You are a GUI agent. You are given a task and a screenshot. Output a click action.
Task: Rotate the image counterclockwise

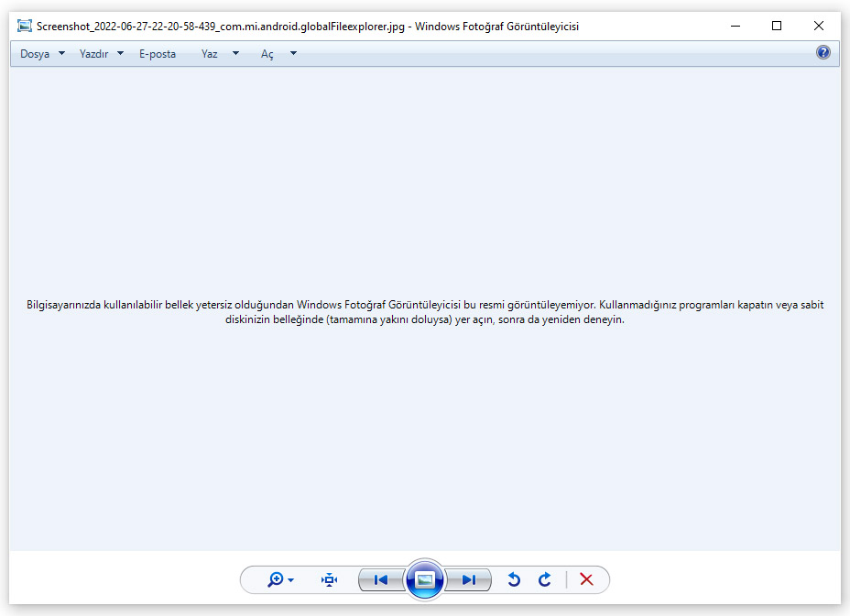[514, 579]
